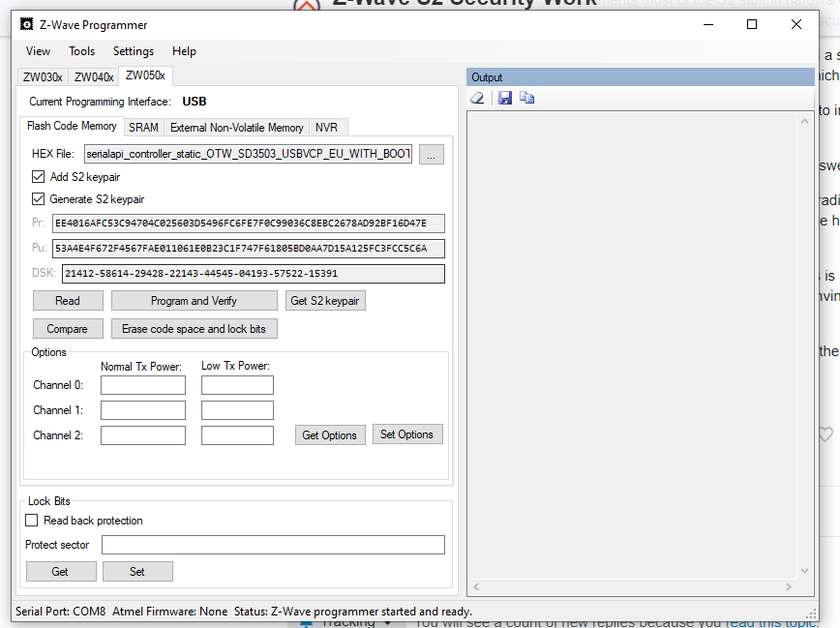Click the Pr private key field
The image size is (840, 628).
(249, 224)
